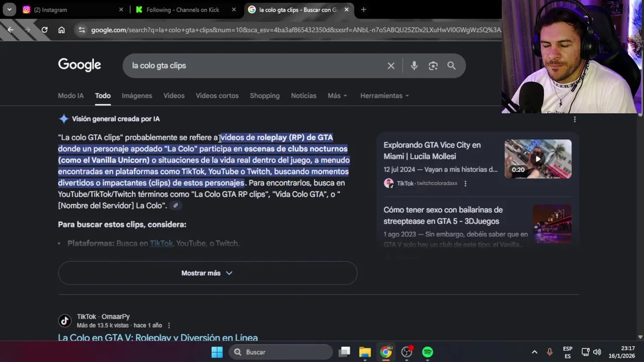Open options menu for OmaarPy result
This screenshot has height=362, width=644.
169,326
